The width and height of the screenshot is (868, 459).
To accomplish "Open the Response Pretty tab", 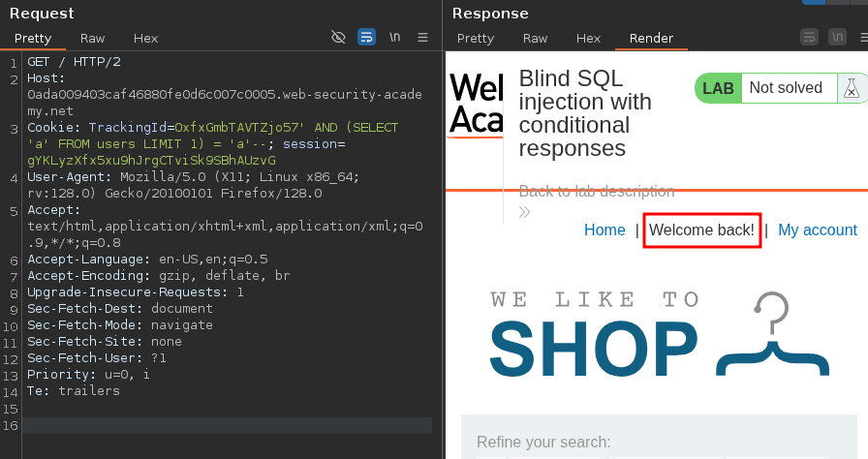I will pos(476,39).
